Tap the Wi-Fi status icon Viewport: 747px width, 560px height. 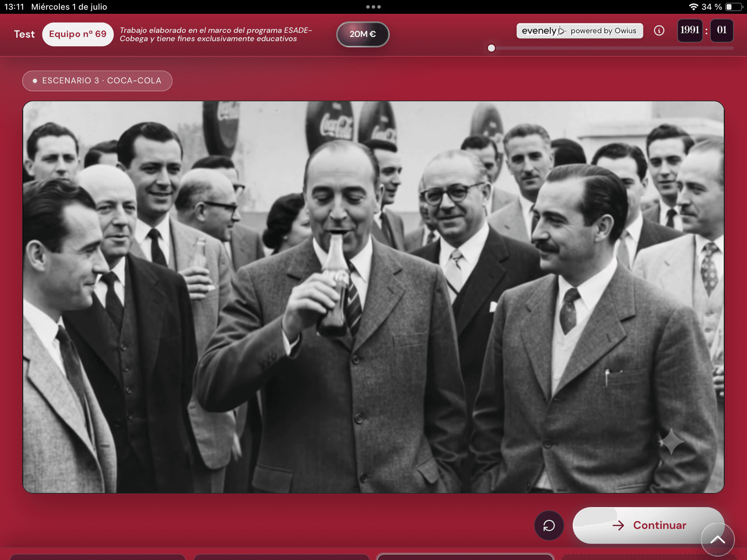(x=693, y=7)
